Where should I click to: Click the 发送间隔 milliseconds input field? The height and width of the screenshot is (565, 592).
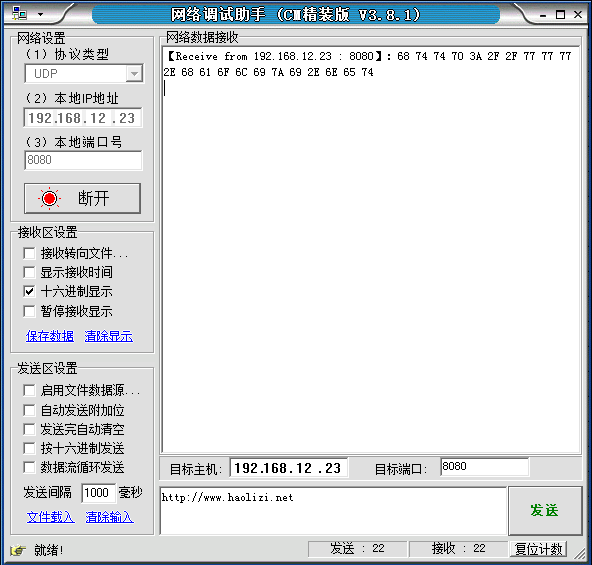[x=98, y=493]
